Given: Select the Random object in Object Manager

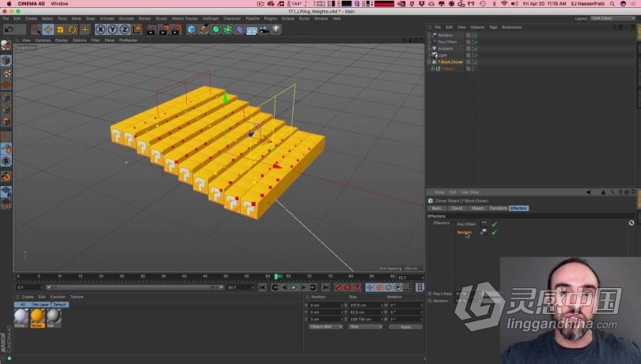Looking at the screenshot, I should coord(445,35).
